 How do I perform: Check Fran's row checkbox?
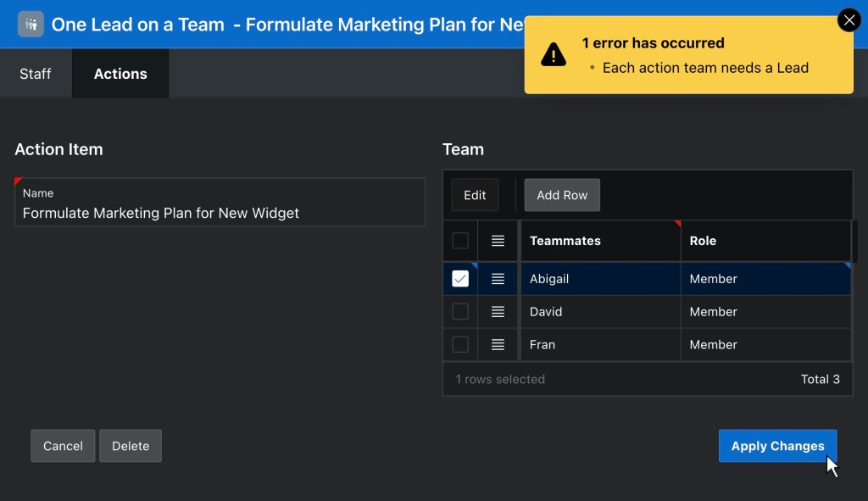point(460,344)
